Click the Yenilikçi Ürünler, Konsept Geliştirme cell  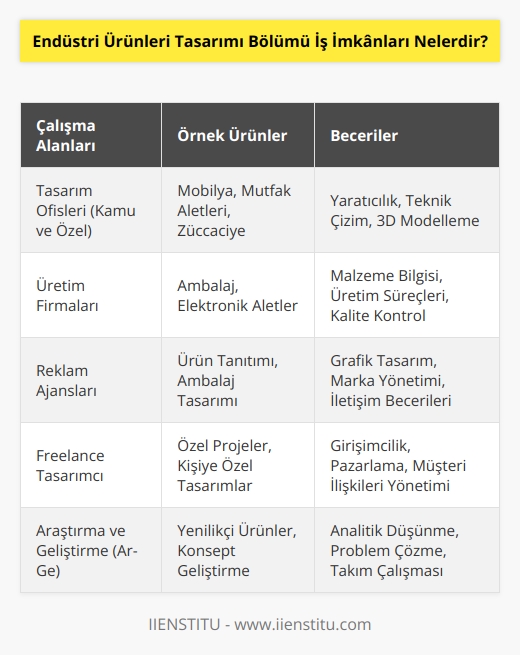(x=238, y=550)
